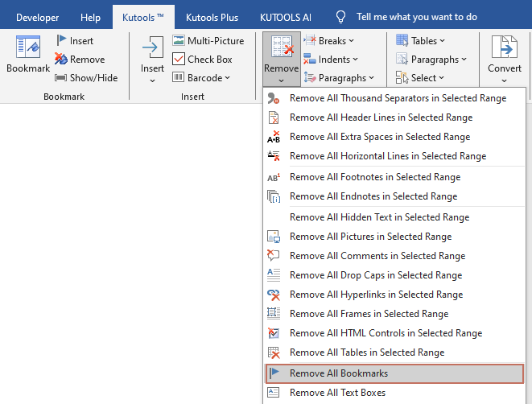
Task: Switch to the Developer tab
Action: [x=37, y=17]
